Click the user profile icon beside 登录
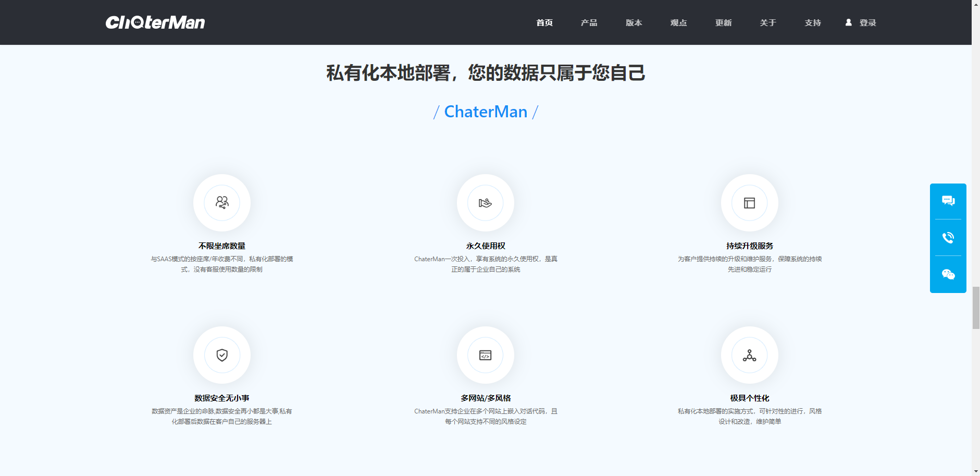 click(x=849, y=22)
